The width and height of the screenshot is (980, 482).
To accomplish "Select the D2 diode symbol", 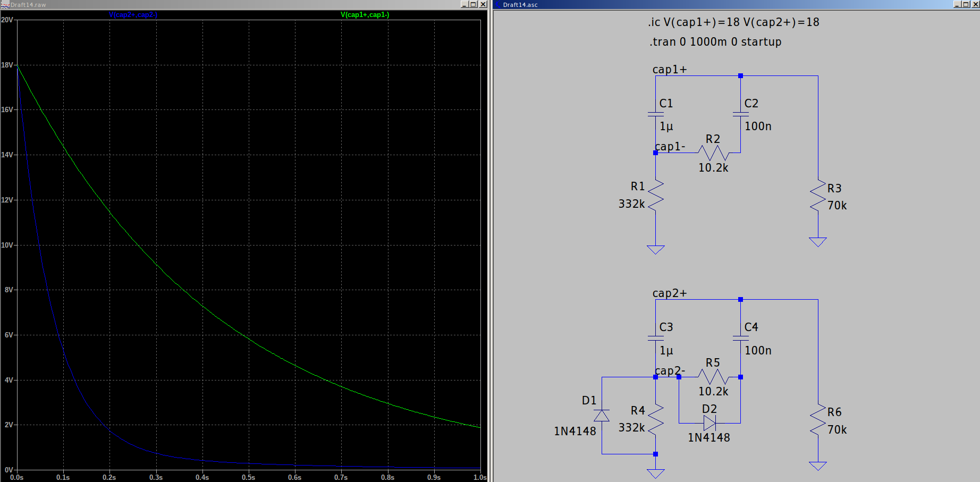I will (x=709, y=423).
